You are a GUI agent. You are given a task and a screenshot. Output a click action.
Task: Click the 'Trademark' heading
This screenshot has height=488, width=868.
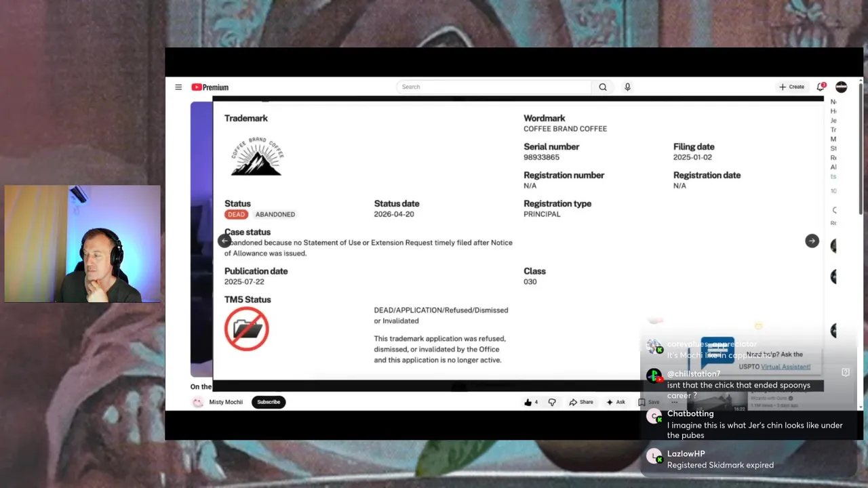(x=246, y=118)
